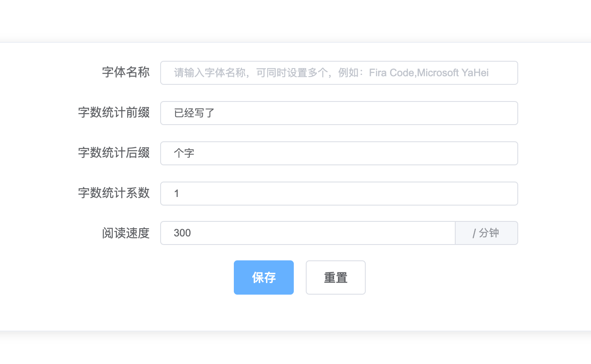
Task: Click the 字数统计前缀 label
Action: 114,113
